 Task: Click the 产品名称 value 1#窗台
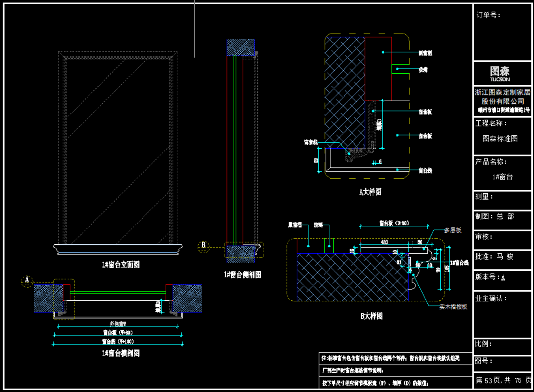[x=502, y=177]
